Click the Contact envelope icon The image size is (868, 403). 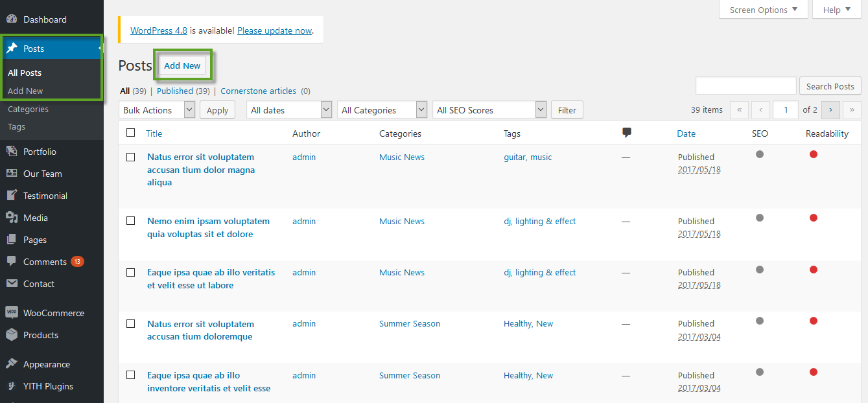12,284
